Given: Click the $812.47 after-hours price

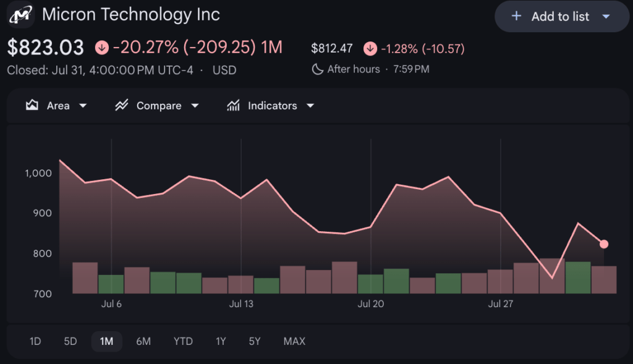Looking at the screenshot, I should pos(332,49).
